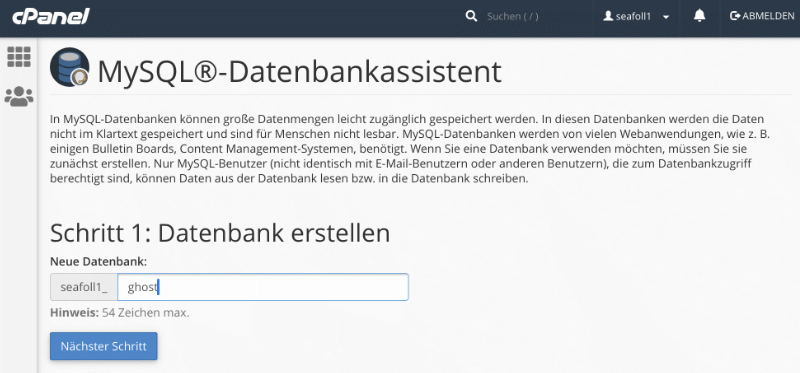Click the seafoll1_ prefix label
800x373 pixels.
click(84, 287)
